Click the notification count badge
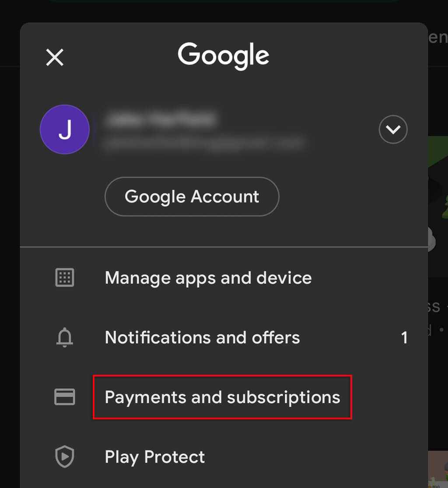The width and height of the screenshot is (448, 488). point(404,338)
